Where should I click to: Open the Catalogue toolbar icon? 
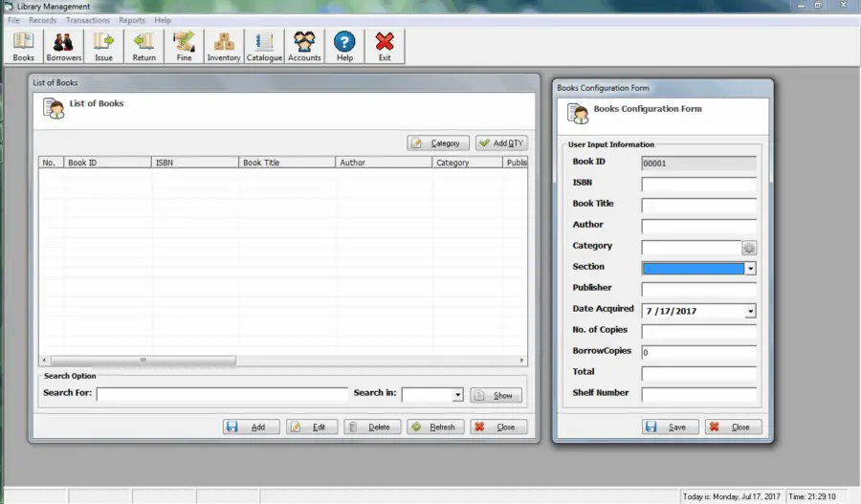click(x=264, y=46)
